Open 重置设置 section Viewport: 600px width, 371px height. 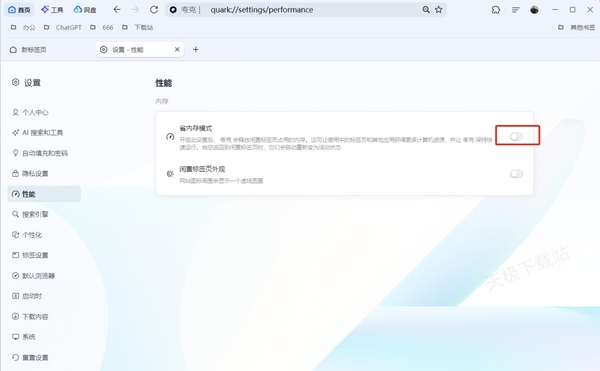tap(30, 358)
